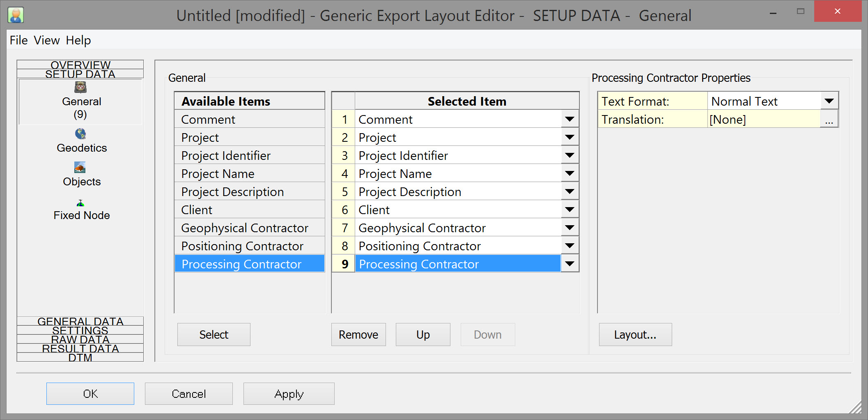Select the Geodetics globe icon

pyautogui.click(x=80, y=134)
